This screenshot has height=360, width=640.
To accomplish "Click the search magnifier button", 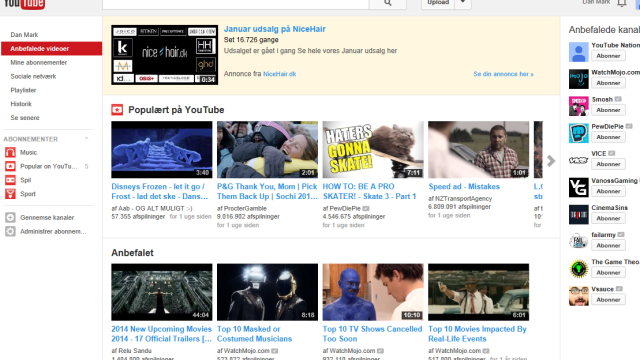I will click(x=388, y=3).
